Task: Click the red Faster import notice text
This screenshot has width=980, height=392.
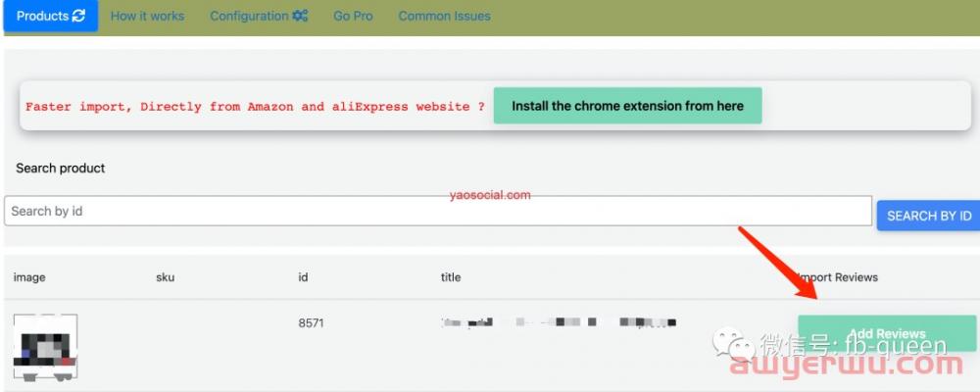Action: click(255, 106)
